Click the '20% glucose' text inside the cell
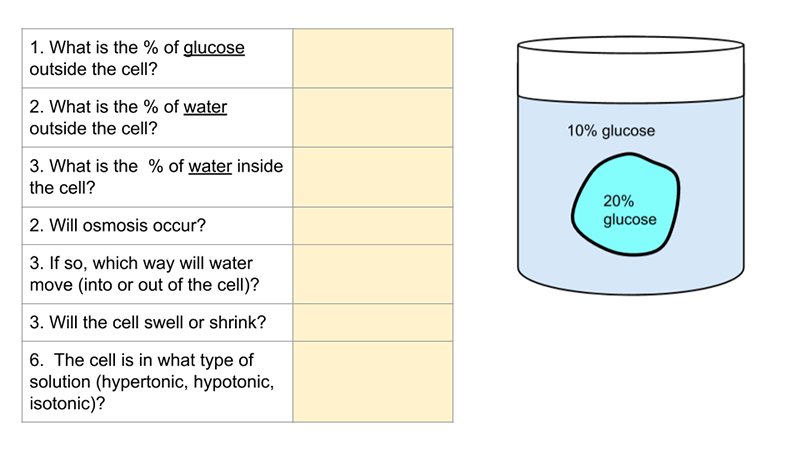 [630, 210]
